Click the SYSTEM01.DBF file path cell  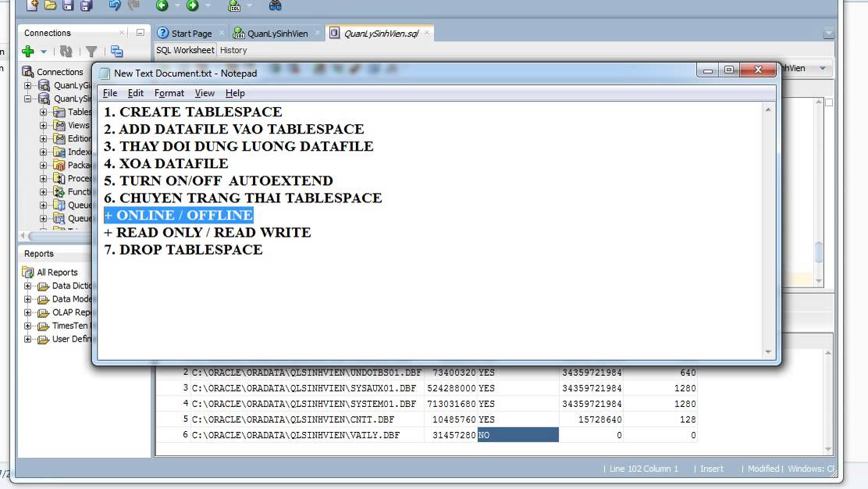[308, 405]
